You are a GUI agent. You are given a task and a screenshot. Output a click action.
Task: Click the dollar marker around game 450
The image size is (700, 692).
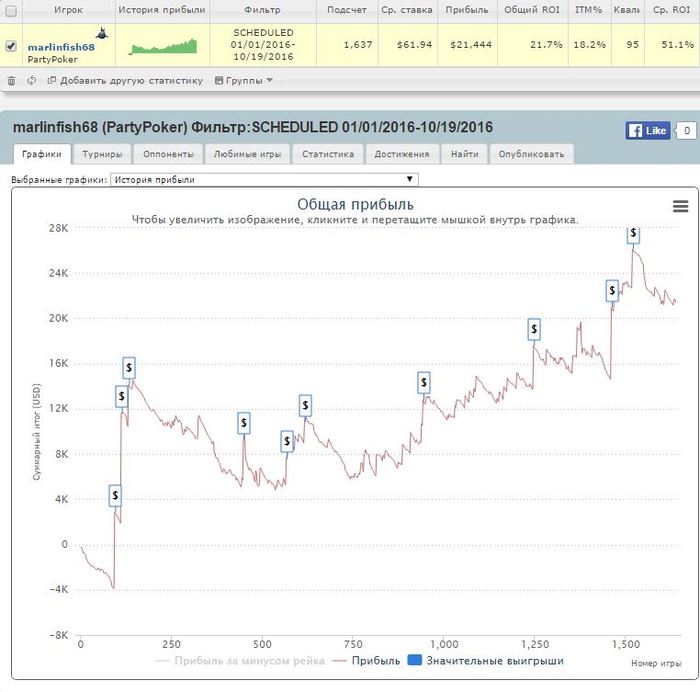(244, 423)
